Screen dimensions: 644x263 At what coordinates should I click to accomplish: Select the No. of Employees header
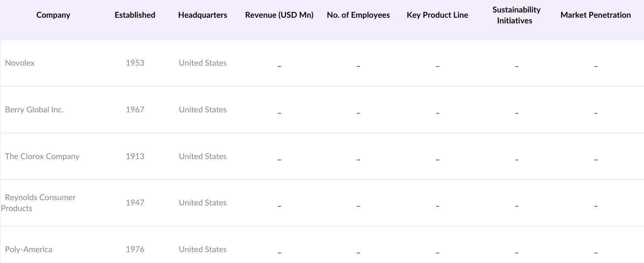358,15
